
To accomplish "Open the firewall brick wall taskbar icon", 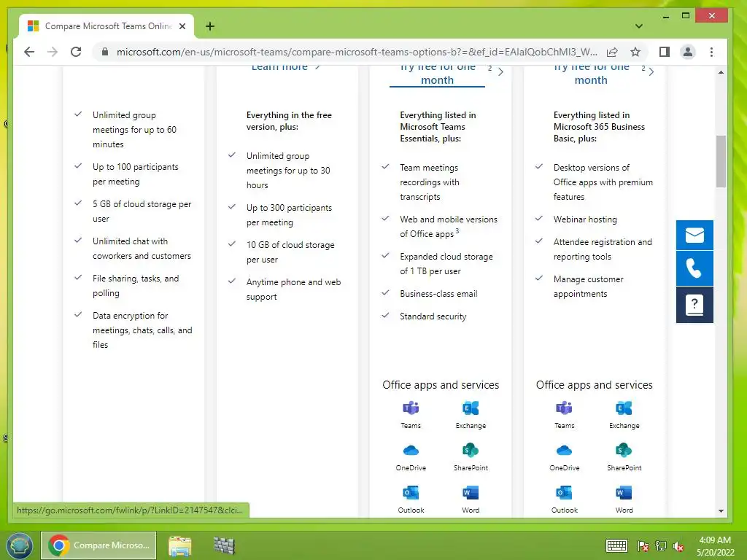I will [x=224, y=545].
